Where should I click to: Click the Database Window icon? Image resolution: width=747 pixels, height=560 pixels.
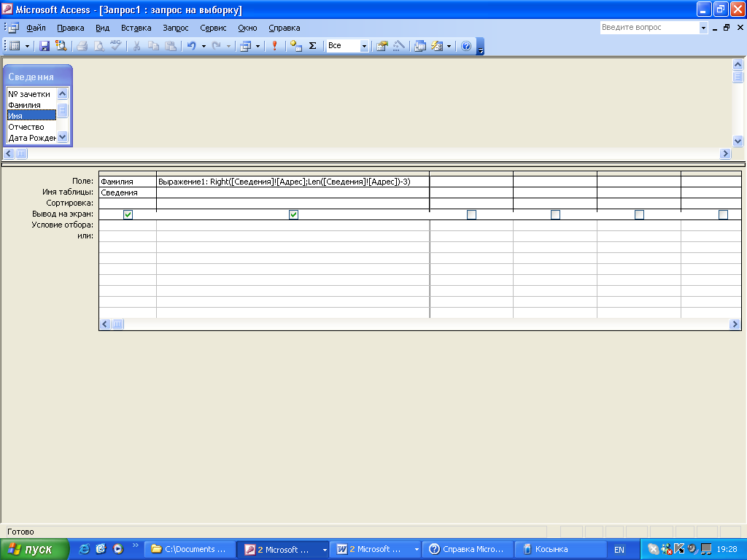pyautogui.click(x=420, y=46)
